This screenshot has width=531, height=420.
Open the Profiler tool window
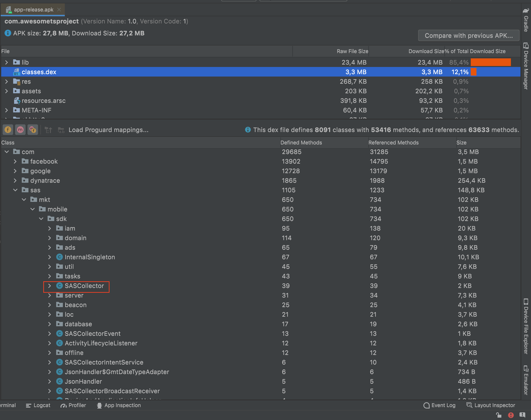(76, 405)
